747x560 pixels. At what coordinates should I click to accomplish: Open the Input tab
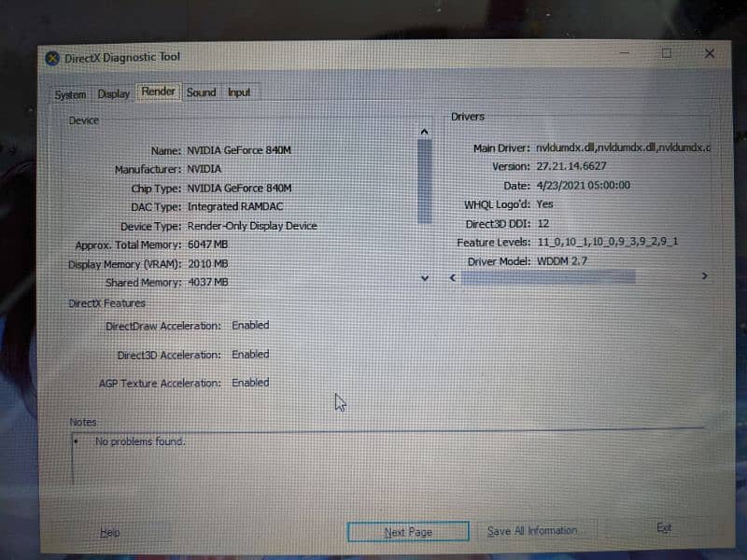pyautogui.click(x=239, y=92)
